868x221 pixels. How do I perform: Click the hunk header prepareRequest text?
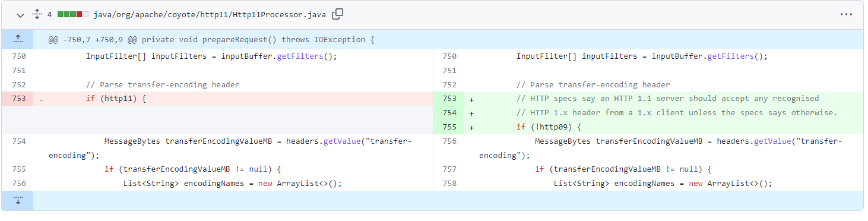click(x=211, y=40)
